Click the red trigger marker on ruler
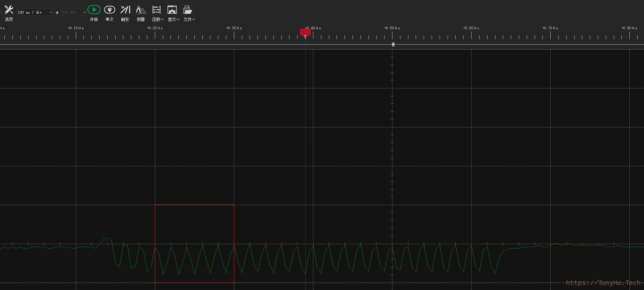This screenshot has width=644, height=290. 305,32
